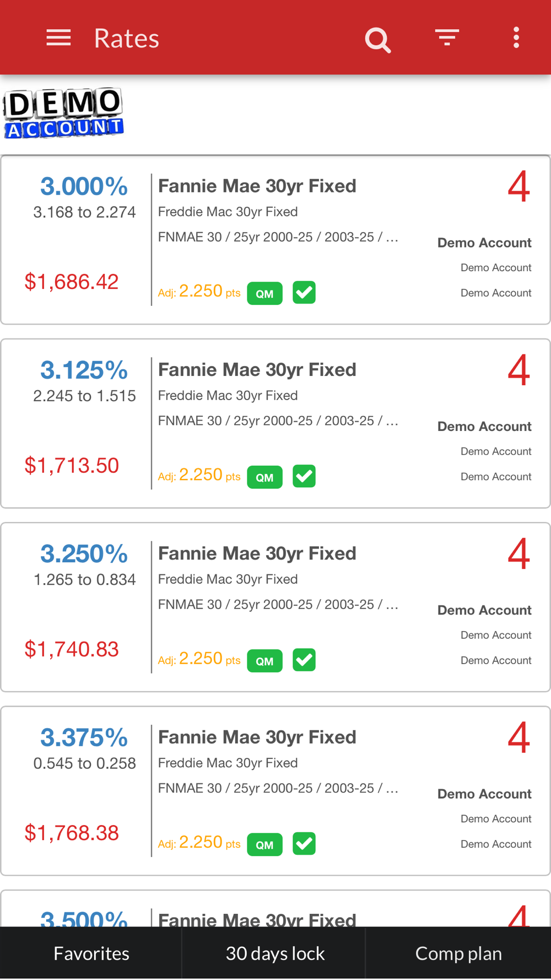Select the 3.375% interest rate value
Screen dimensions: 551x980
click(84, 737)
